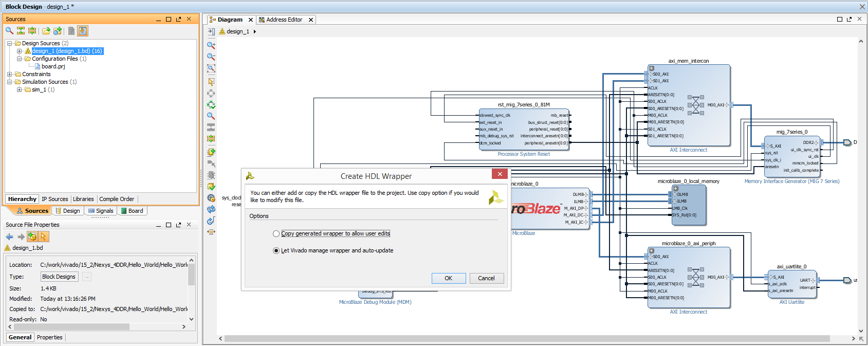The height and width of the screenshot is (346, 868).
Task: Collapse the Configuration Files folder
Action: coord(19,59)
